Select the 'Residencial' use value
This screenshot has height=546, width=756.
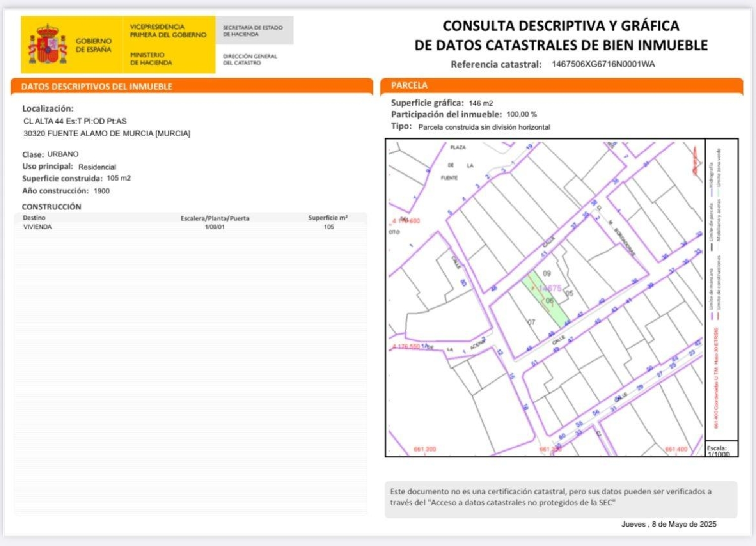pyautogui.click(x=97, y=167)
